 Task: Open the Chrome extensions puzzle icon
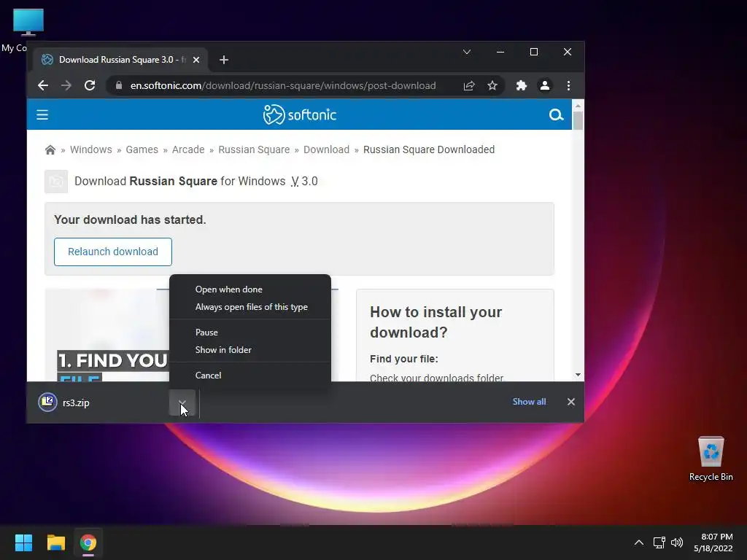521,86
